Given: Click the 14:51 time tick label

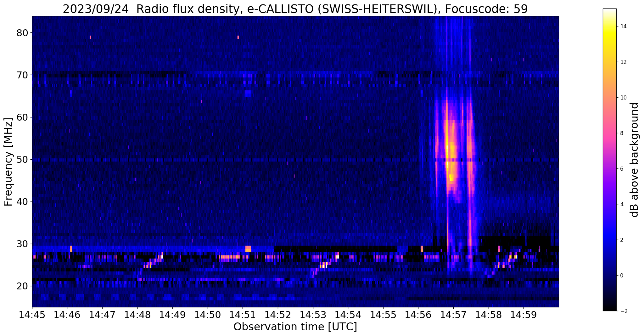Looking at the screenshot, I should pyautogui.click(x=243, y=315).
